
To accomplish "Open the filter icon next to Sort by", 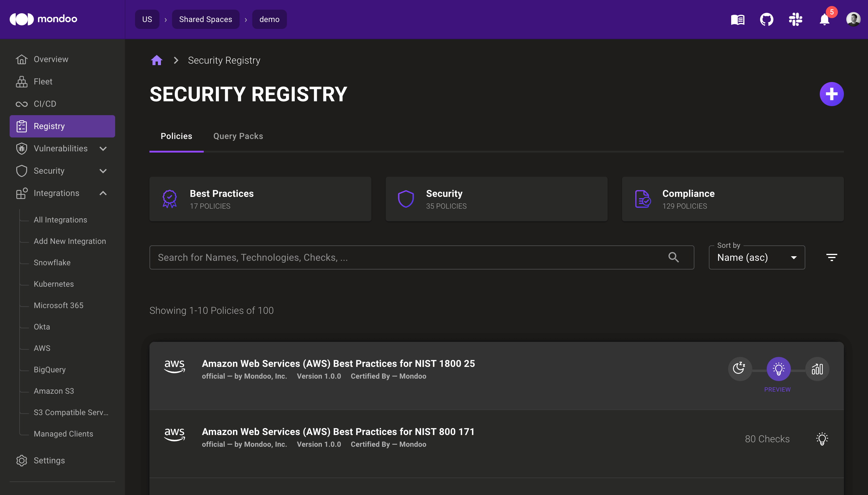I will pyautogui.click(x=832, y=257).
